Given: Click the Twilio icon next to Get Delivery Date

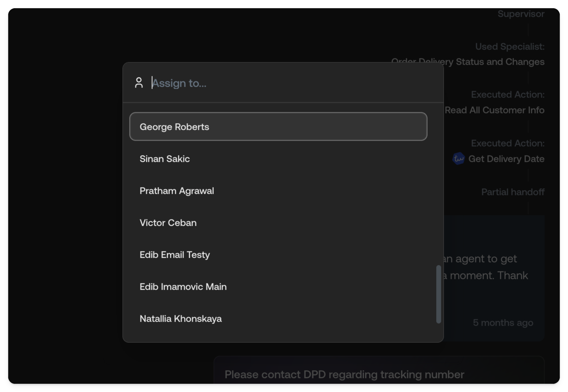Looking at the screenshot, I should pos(458,159).
